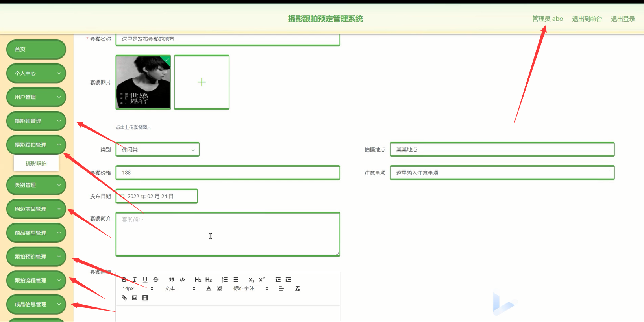
Task: Click the 摄影跟拍预定管理系统 title
Action: [325, 19]
